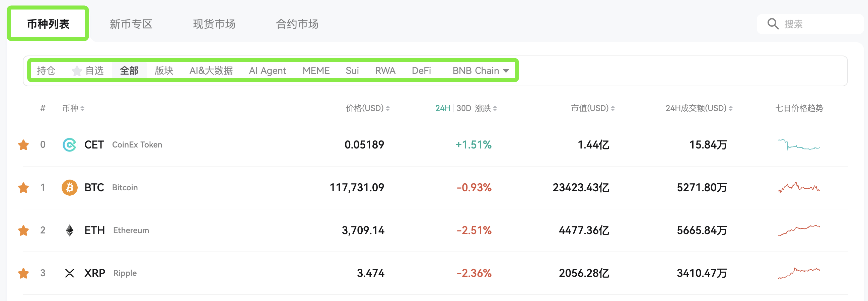Click CET market cap 1.44亿
The height and width of the screenshot is (301, 868).
pyautogui.click(x=593, y=145)
